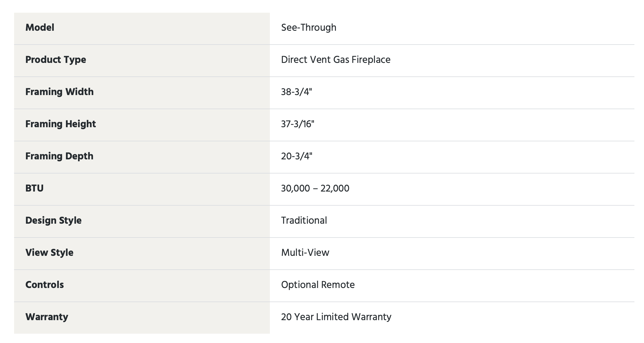The image size is (644, 343).
Task: Click the Framing Depth label
Action: [59, 156]
